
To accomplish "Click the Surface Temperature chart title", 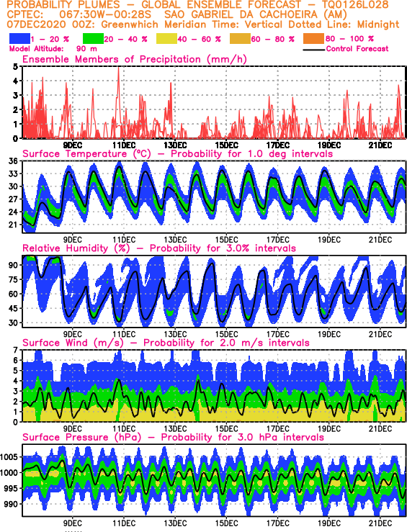I will (x=177, y=153).
